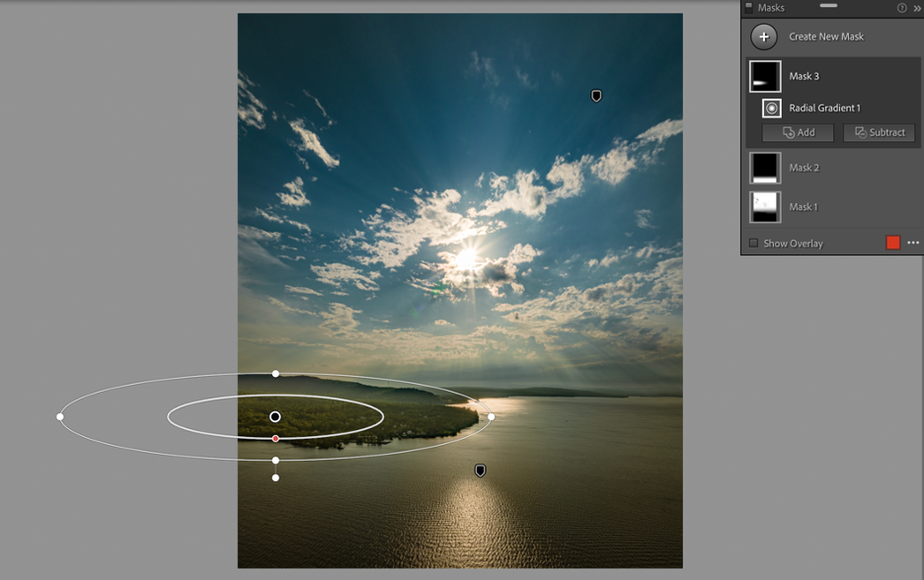Click the Mask 2 label in list
This screenshot has width=924, height=580.
pos(804,168)
